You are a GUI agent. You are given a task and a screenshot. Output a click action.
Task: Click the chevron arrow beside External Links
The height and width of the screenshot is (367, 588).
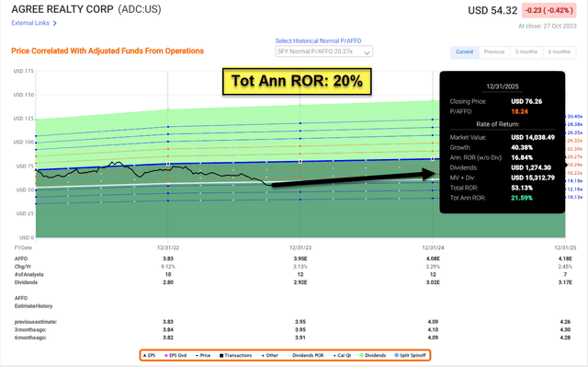tap(55, 23)
